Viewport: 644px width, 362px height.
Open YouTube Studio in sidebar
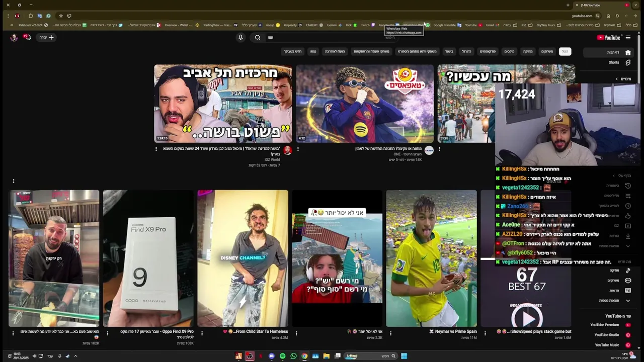point(611,335)
